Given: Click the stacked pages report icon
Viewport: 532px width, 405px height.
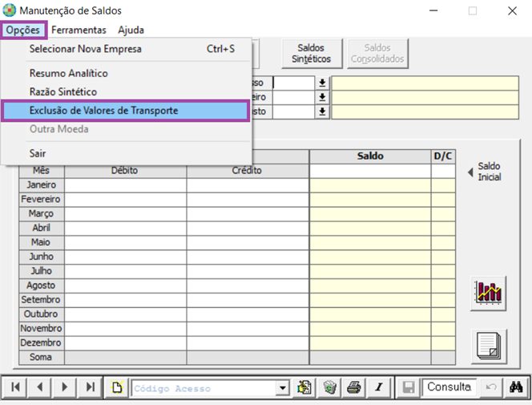Looking at the screenshot, I should [488, 345].
